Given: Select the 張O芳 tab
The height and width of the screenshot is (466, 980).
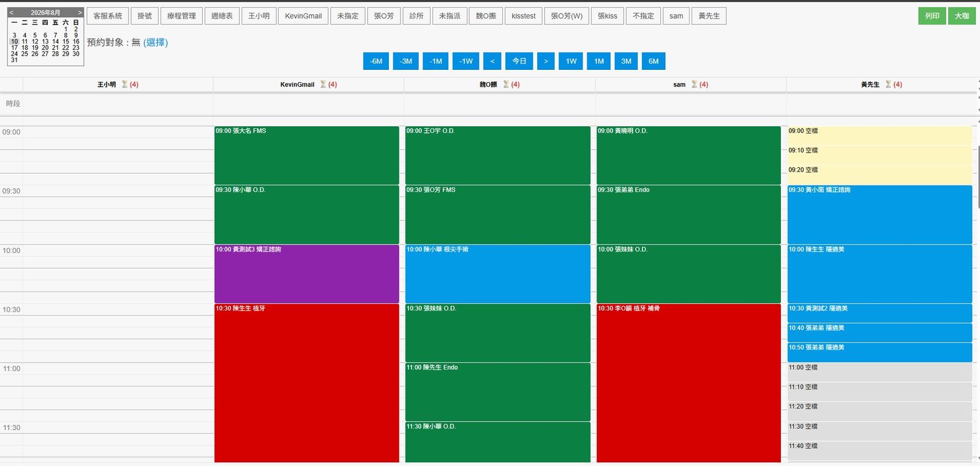Looking at the screenshot, I should (384, 16).
